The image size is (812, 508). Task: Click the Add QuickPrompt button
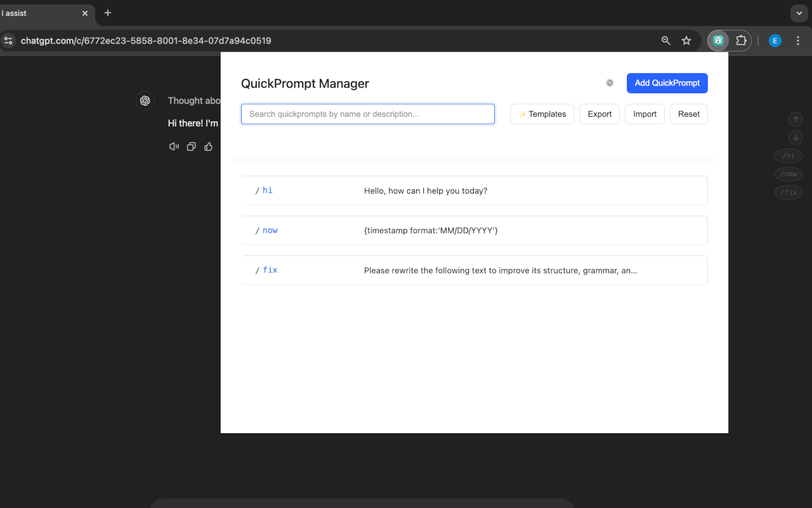667,83
